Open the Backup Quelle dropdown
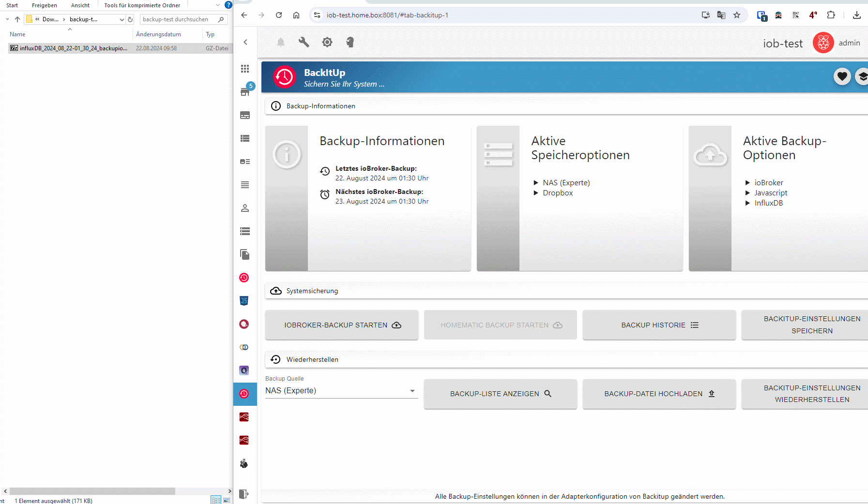Viewport: 868px width, 504px height. pyautogui.click(x=341, y=390)
